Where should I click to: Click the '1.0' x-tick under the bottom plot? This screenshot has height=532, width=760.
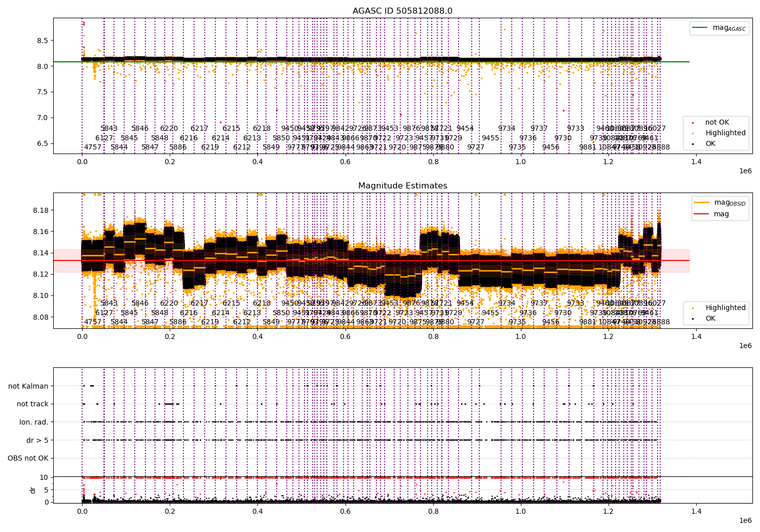pos(521,511)
